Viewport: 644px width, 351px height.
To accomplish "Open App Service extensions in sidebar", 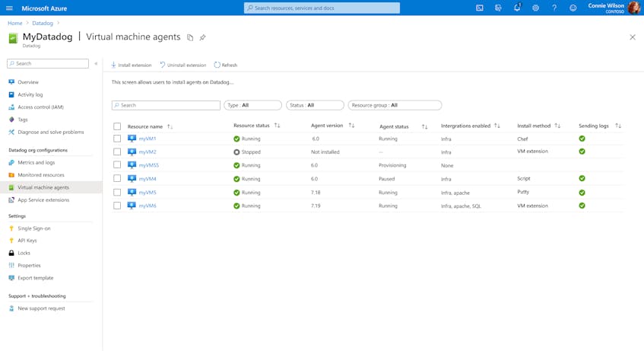I will [43, 200].
